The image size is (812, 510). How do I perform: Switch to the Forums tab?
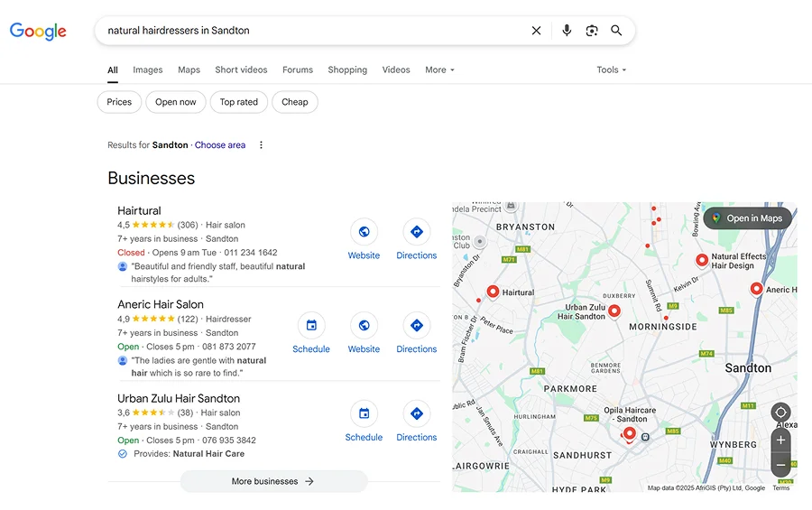[x=298, y=70]
